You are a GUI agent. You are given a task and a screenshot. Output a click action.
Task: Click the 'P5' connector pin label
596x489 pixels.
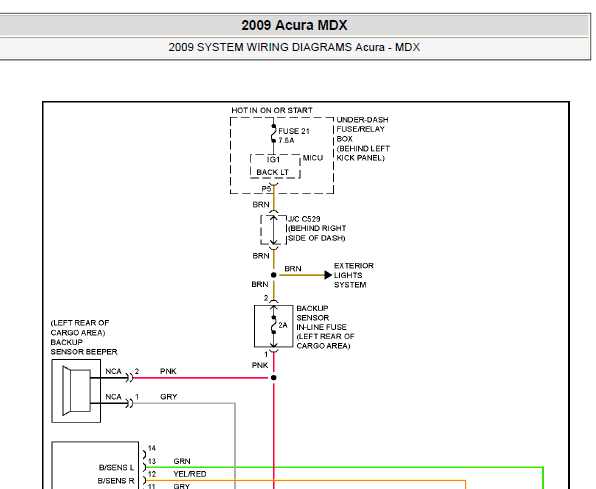tap(266, 189)
